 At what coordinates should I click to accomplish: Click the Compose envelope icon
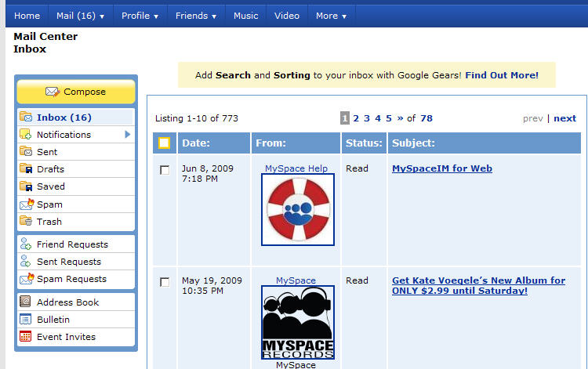pyautogui.click(x=52, y=92)
